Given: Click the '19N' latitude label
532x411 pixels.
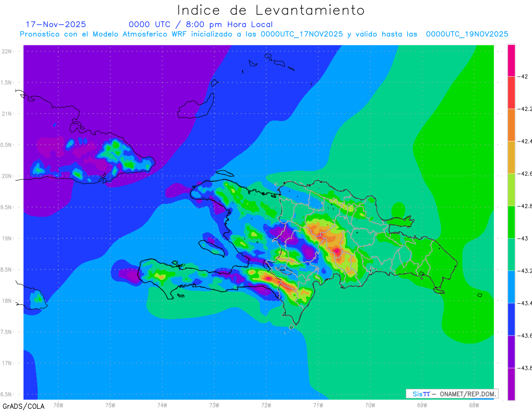Looking at the screenshot, I should pyautogui.click(x=7, y=239).
